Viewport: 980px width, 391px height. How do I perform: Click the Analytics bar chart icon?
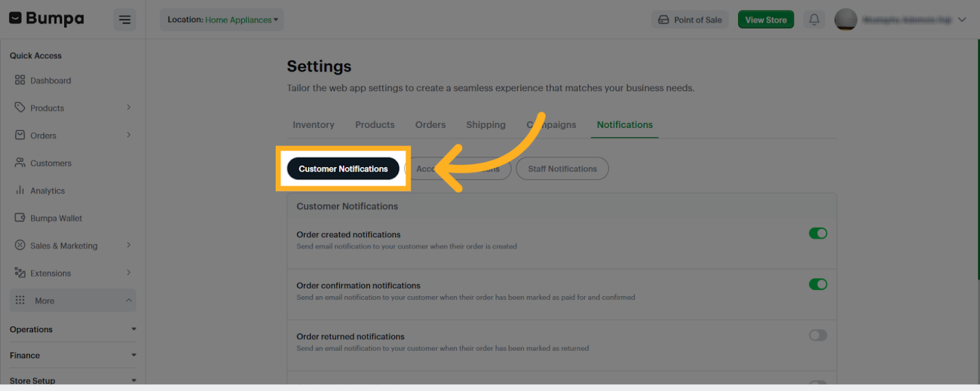[20, 190]
